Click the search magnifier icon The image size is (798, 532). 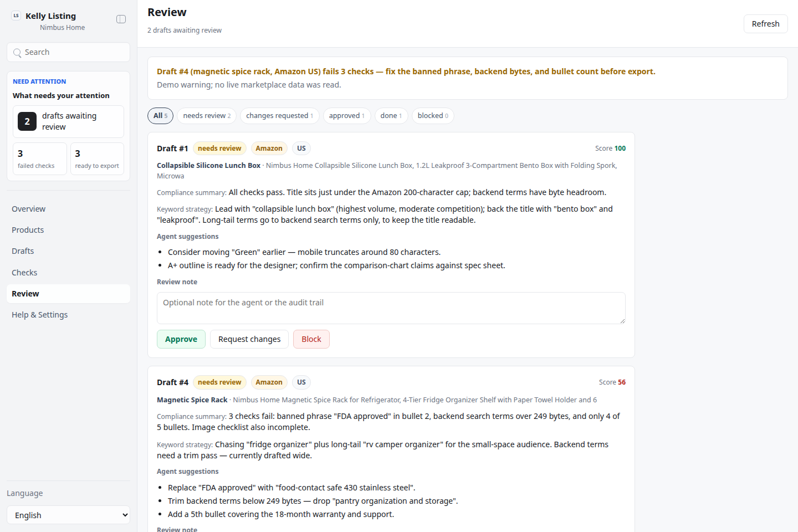17,53
